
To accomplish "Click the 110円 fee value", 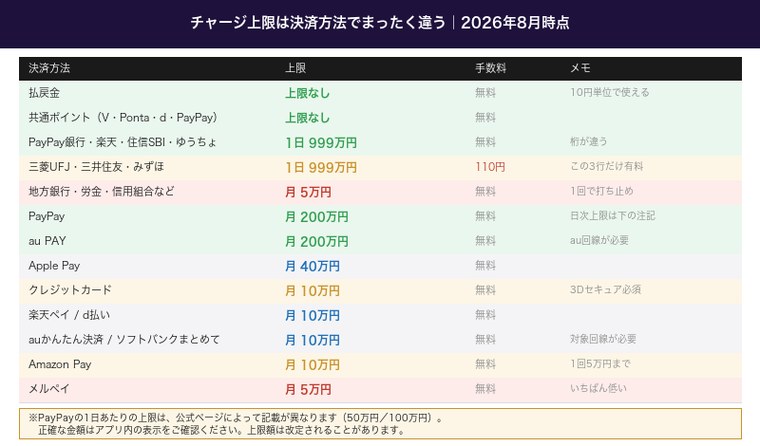I will tap(490, 167).
